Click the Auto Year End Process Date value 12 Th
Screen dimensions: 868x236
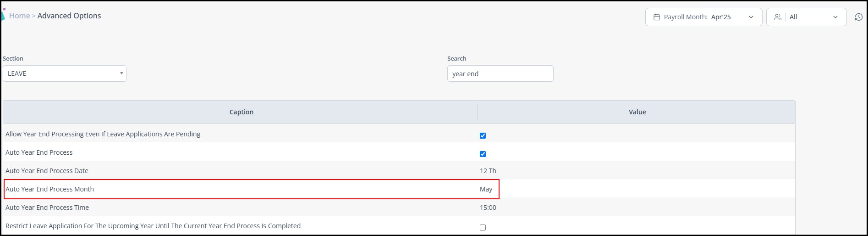(x=488, y=171)
